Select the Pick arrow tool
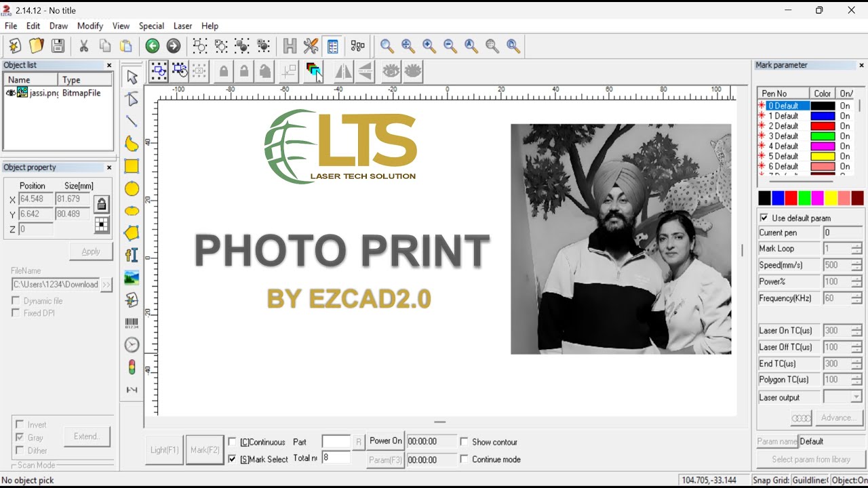The width and height of the screenshot is (868, 488). (132, 77)
